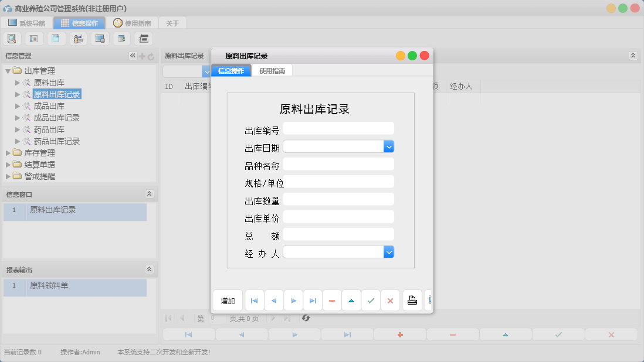
Task: Click the operator person toolbar icon
Action: [77, 38]
